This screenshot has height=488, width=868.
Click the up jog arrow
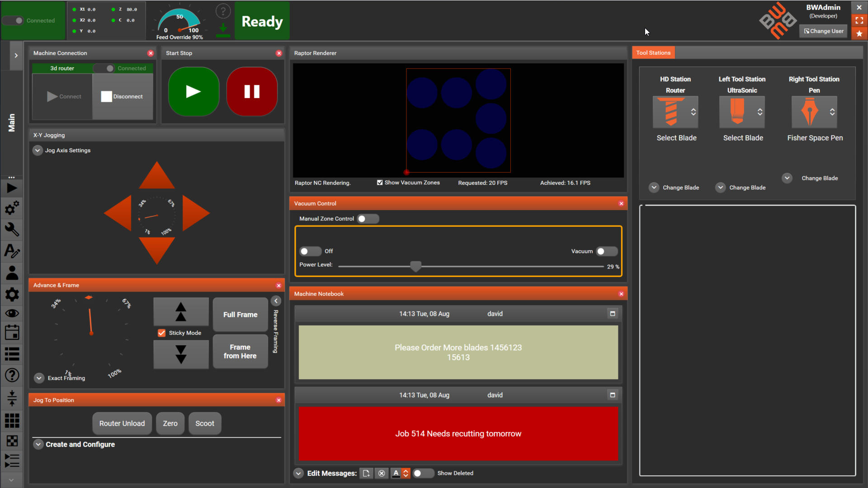[156, 177]
